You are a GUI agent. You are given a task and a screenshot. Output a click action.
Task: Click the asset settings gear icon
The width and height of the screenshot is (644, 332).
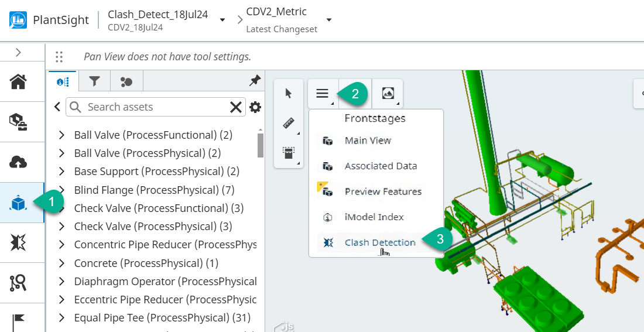click(x=255, y=107)
